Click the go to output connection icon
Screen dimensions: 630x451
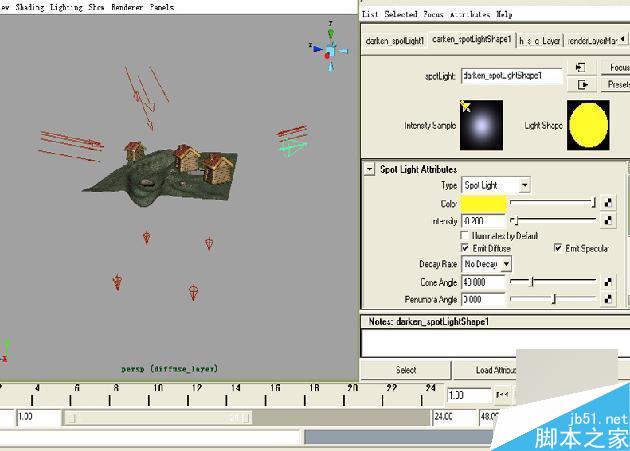581,84
